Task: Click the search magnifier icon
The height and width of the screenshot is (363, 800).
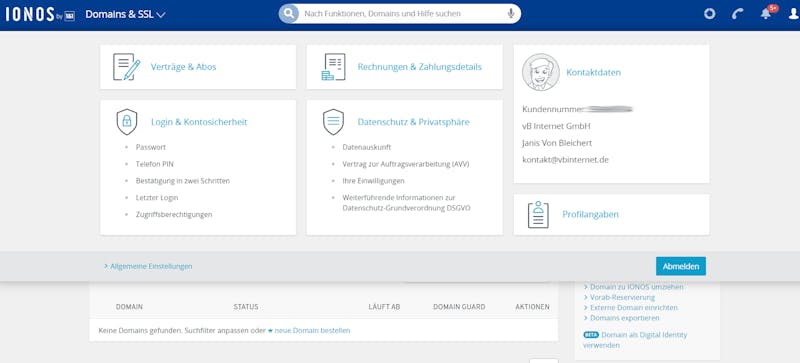Action: point(288,14)
